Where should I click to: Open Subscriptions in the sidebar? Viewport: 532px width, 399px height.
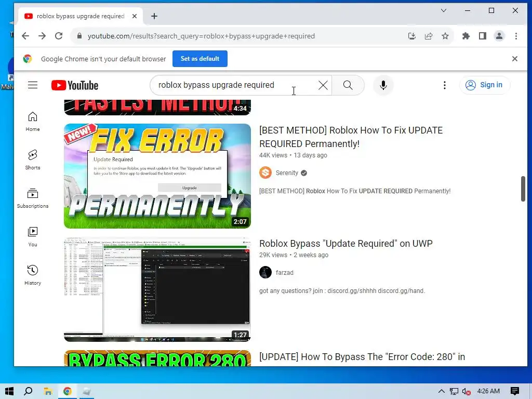[33, 198]
